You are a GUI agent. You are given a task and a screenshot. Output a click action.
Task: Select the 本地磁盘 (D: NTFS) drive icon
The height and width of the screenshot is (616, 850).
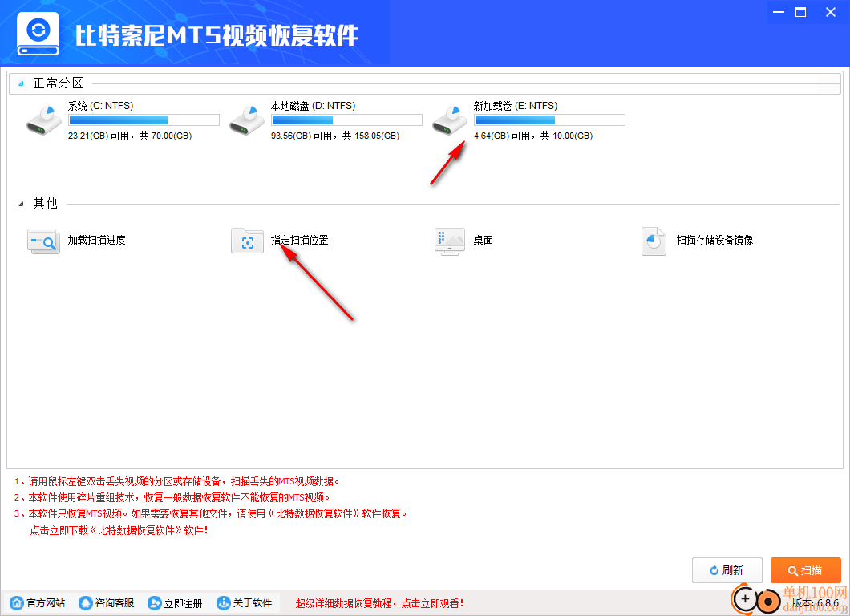(x=247, y=120)
